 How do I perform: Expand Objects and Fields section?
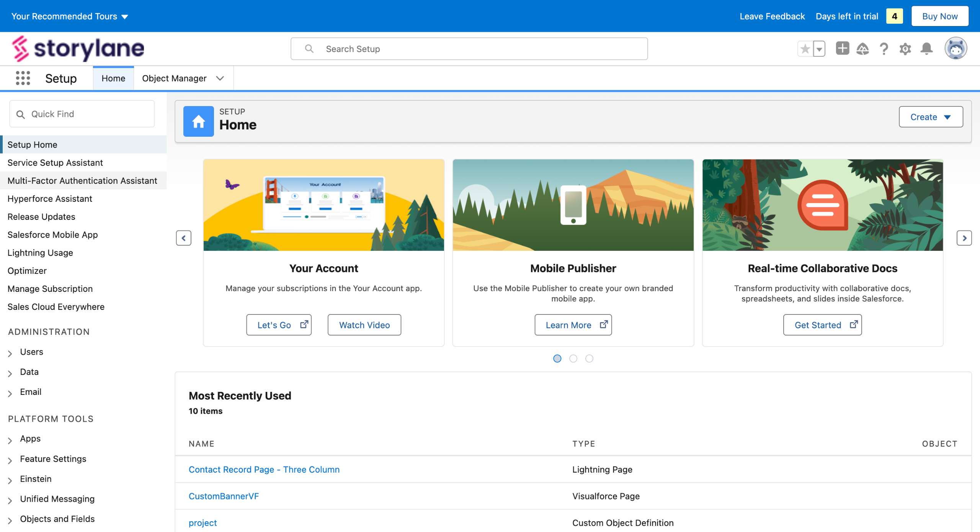tap(10, 520)
